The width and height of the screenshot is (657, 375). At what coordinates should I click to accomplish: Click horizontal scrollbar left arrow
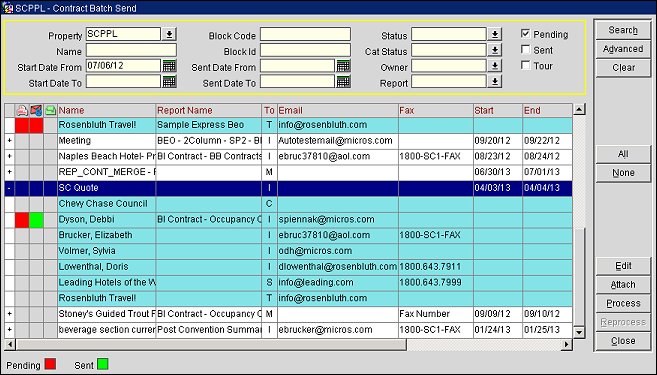[10, 344]
